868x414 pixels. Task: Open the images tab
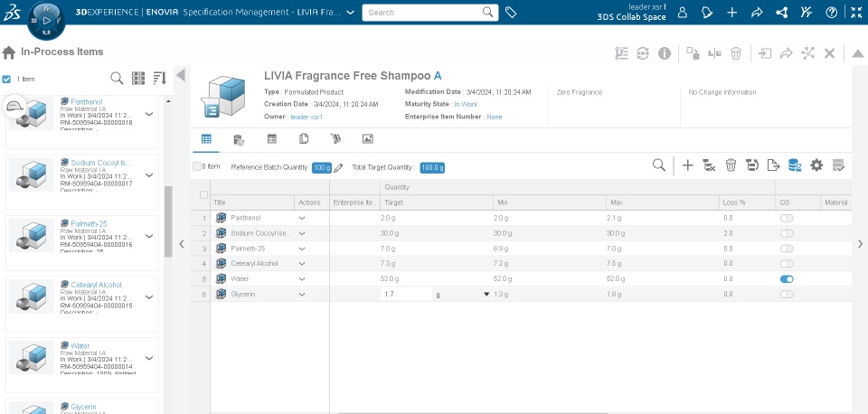tap(368, 139)
